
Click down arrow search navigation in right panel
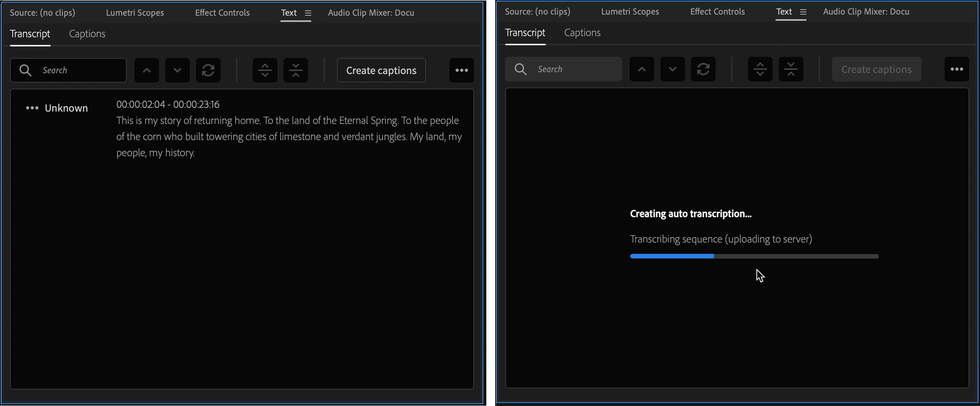coord(673,69)
